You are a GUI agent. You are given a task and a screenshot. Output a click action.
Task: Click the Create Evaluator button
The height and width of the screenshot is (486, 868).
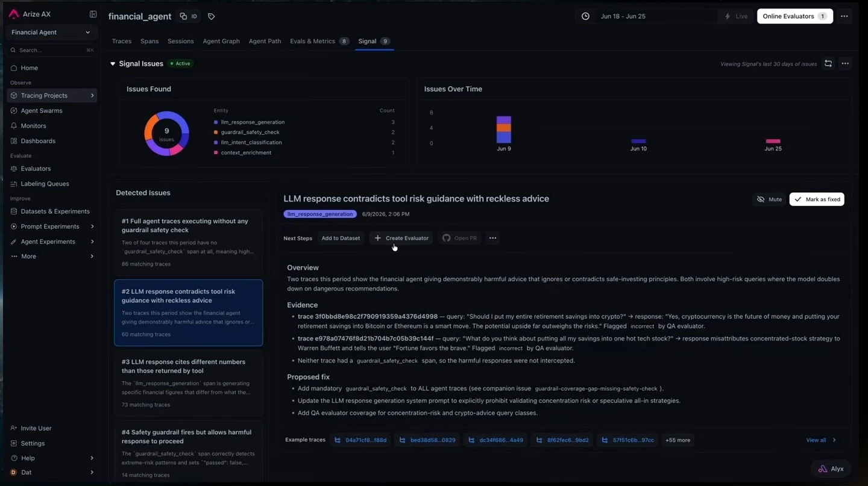click(x=401, y=238)
